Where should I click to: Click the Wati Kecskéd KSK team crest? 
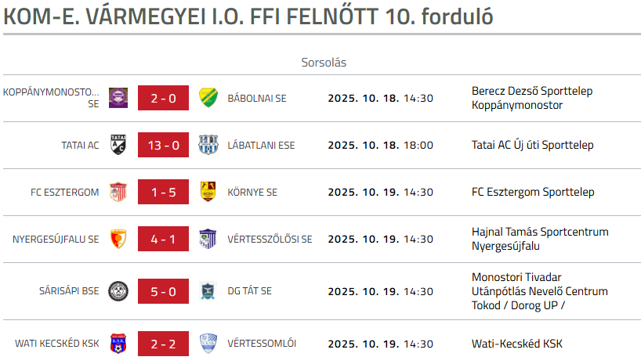pos(118,343)
